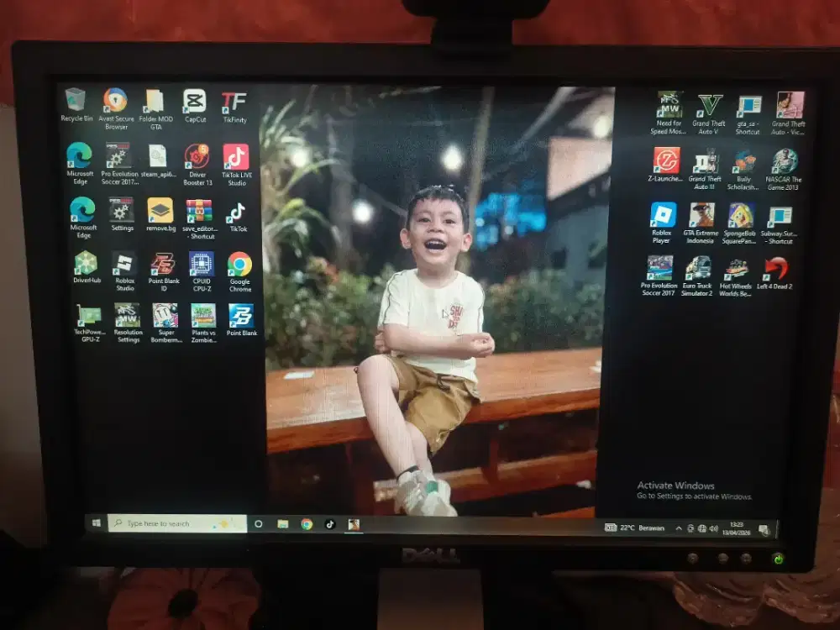The height and width of the screenshot is (630, 840).
Task: Open the CapCut desktop shortcut
Action: [x=195, y=102]
